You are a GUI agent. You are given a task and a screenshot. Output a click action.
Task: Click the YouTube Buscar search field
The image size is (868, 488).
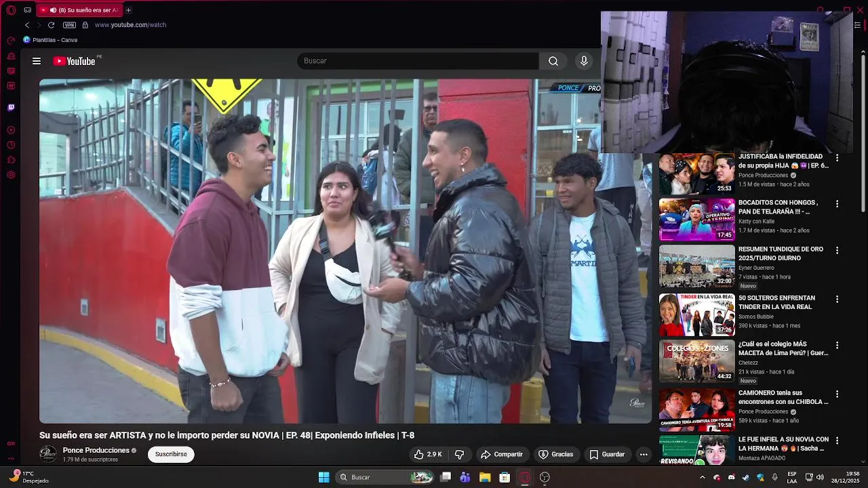(x=418, y=61)
